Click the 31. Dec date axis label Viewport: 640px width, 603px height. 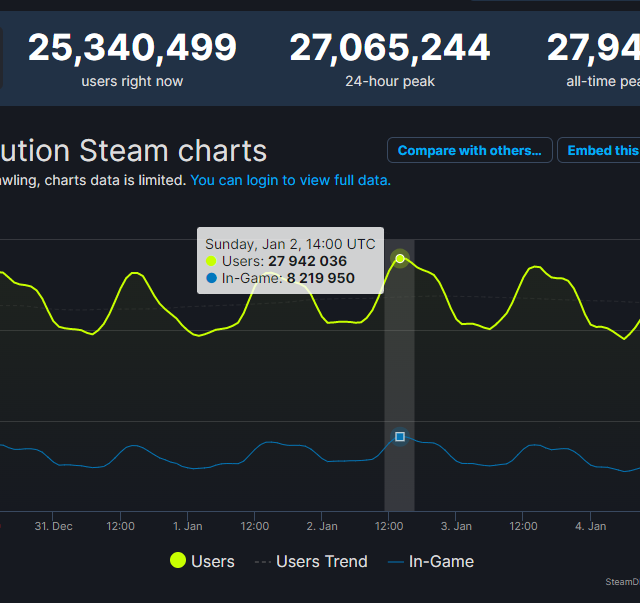coord(53,525)
